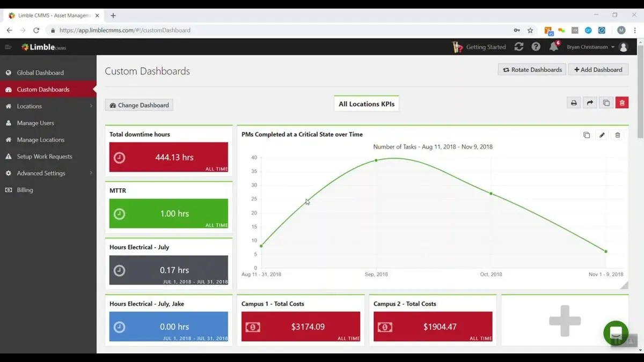Expand the Locations sidebar item
Viewport: 644px width, 362px height.
(48, 106)
